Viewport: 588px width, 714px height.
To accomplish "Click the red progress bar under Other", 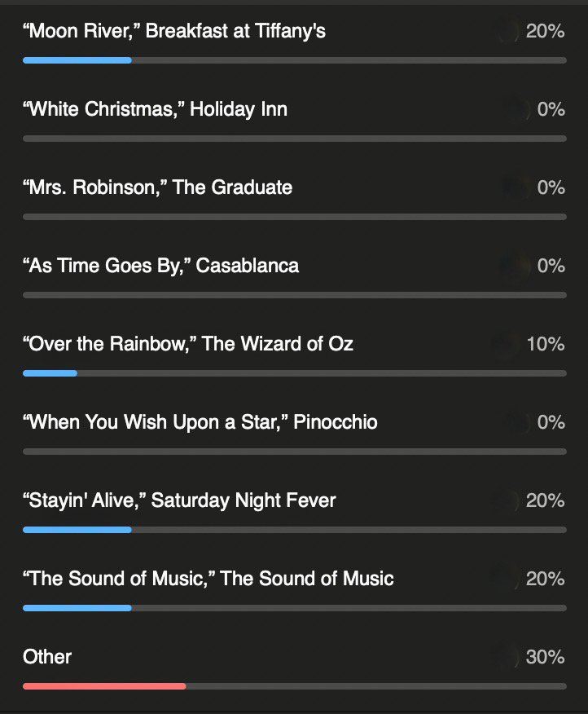I will (x=104, y=686).
